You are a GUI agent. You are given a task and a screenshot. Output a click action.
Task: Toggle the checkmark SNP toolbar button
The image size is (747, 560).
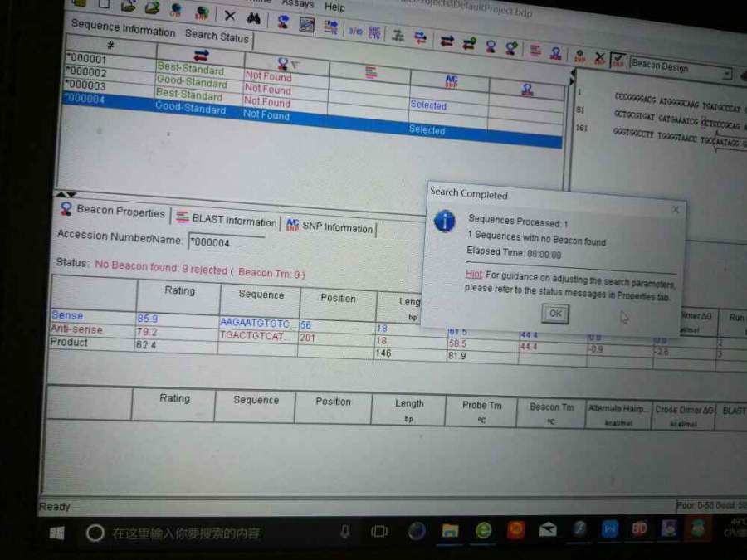point(618,61)
